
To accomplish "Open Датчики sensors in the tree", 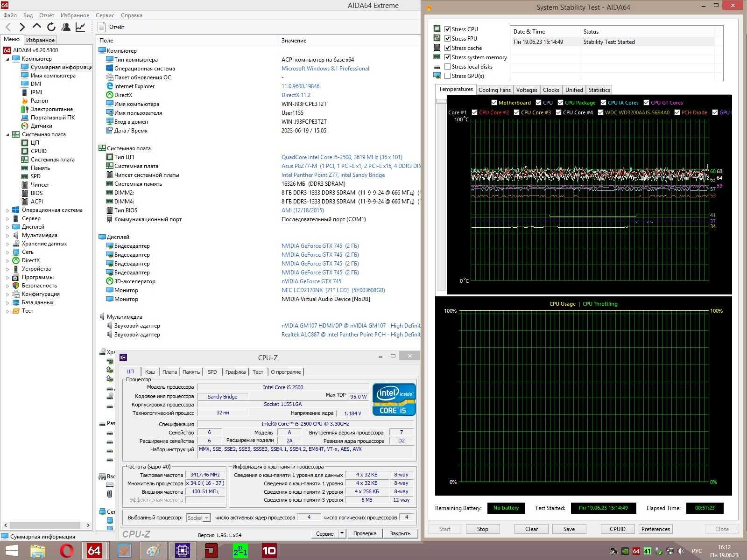I will 42,126.
